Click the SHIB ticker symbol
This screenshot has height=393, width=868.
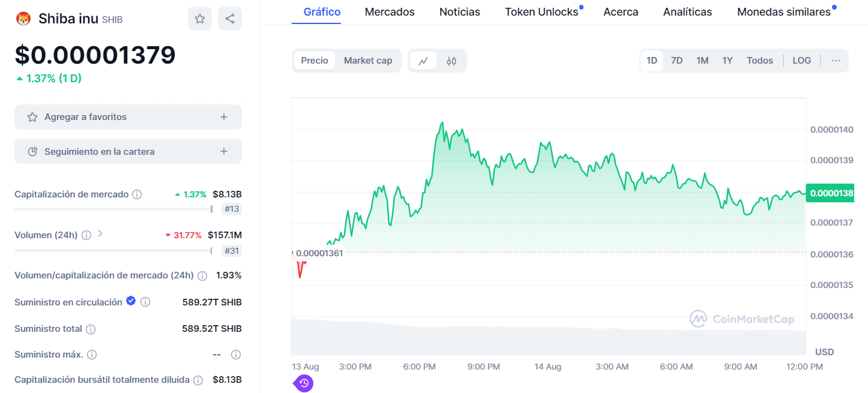pyautogui.click(x=112, y=20)
